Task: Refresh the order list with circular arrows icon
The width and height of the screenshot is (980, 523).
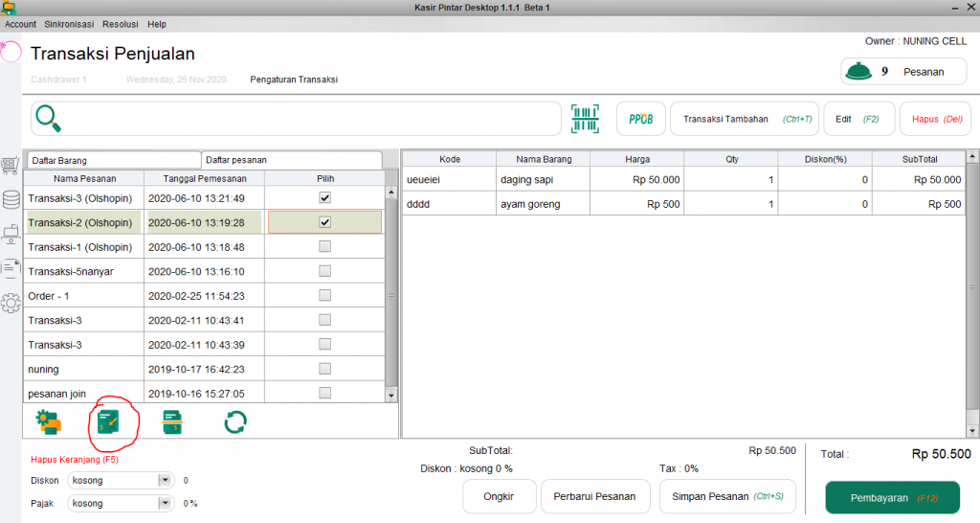Action: point(235,422)
